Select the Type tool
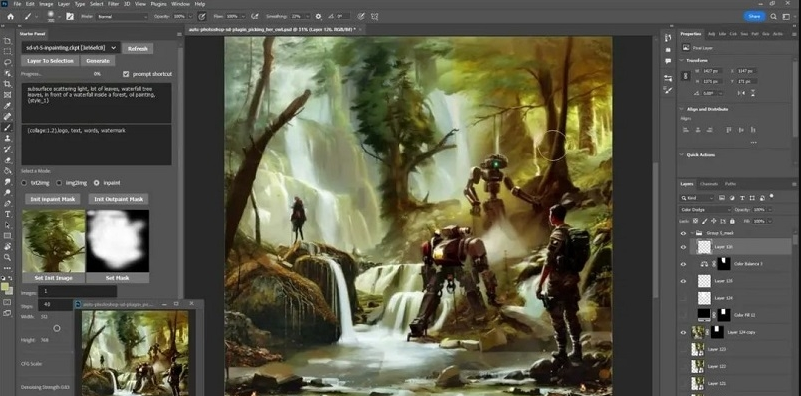Image resolution: width=801 pixels, height=396 pixels. coord(7,214)
